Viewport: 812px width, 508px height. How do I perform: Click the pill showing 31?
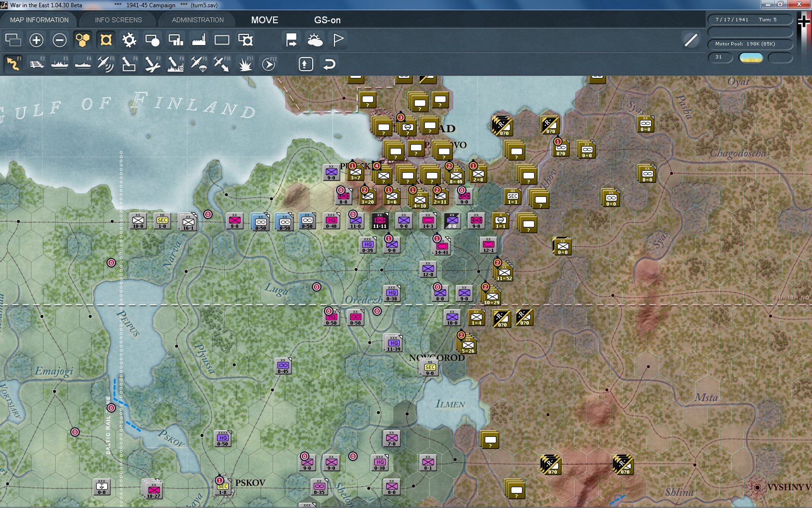(x=720, y=57)
